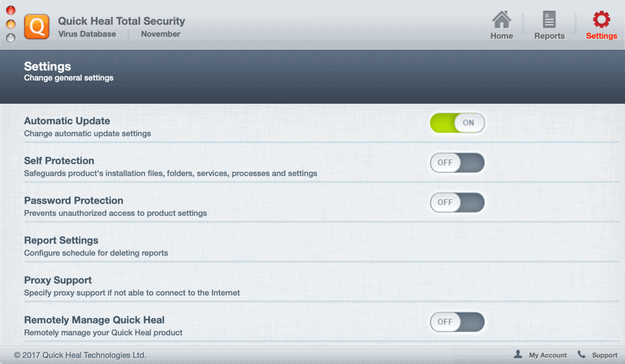Click the Automatic Update heading

67,121
